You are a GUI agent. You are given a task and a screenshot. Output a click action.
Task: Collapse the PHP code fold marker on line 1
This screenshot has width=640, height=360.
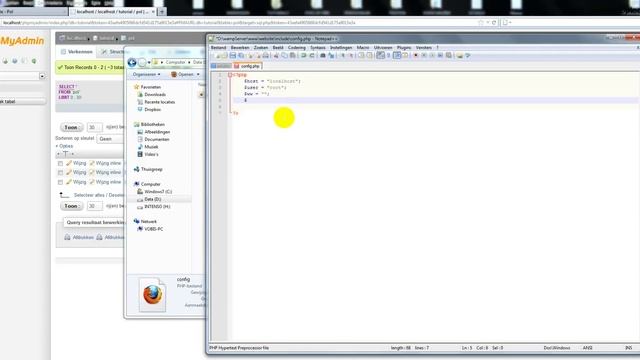pos(230,75)
